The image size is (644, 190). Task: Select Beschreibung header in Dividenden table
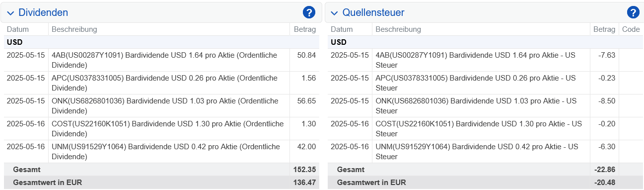74,29
